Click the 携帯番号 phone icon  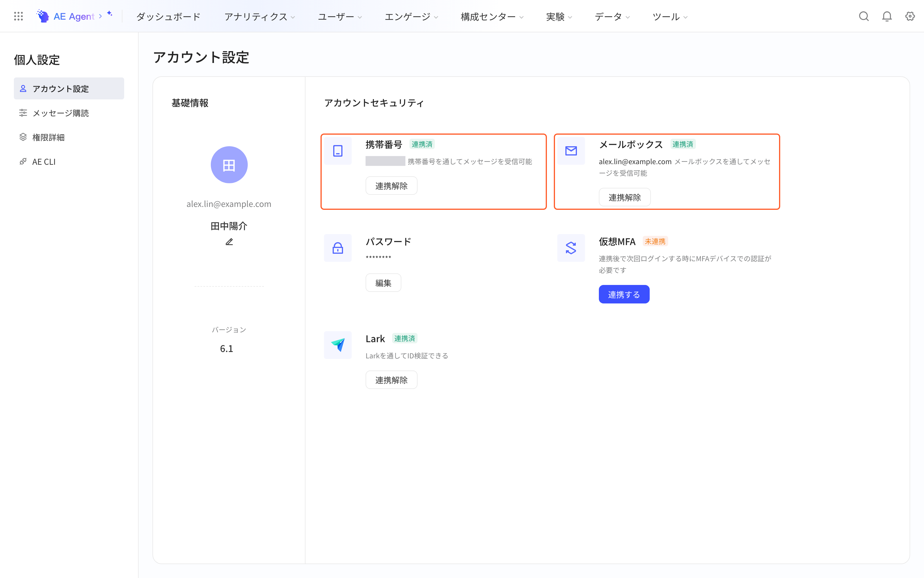pyautogui.click(x=338, y=151)
